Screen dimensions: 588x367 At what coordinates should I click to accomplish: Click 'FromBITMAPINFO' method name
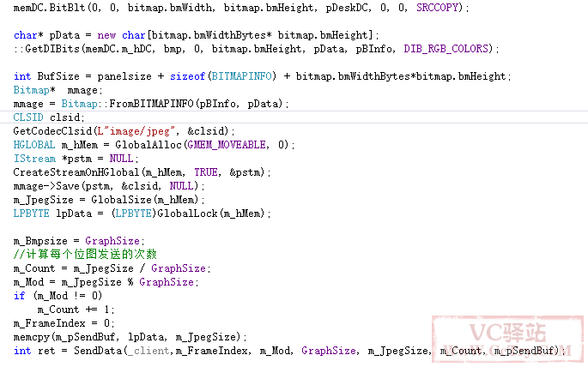(151, 104)
